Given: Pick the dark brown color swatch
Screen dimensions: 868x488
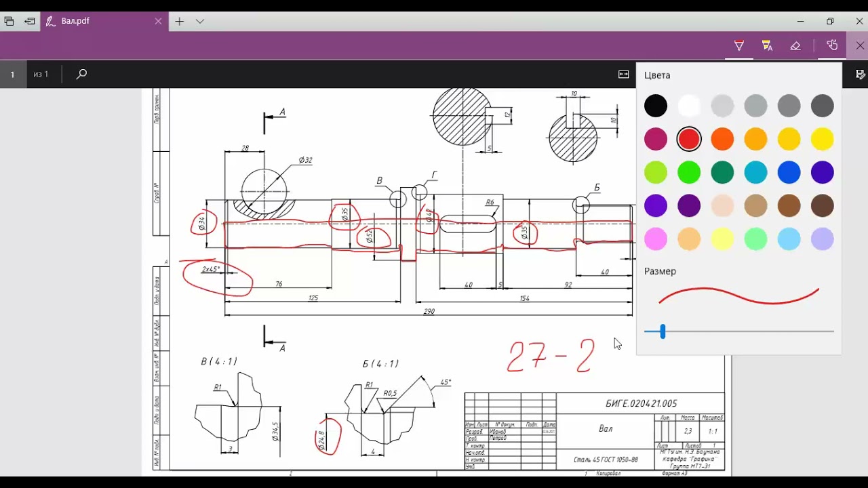Looking at the screenshot, I should (x=823, y=205).
